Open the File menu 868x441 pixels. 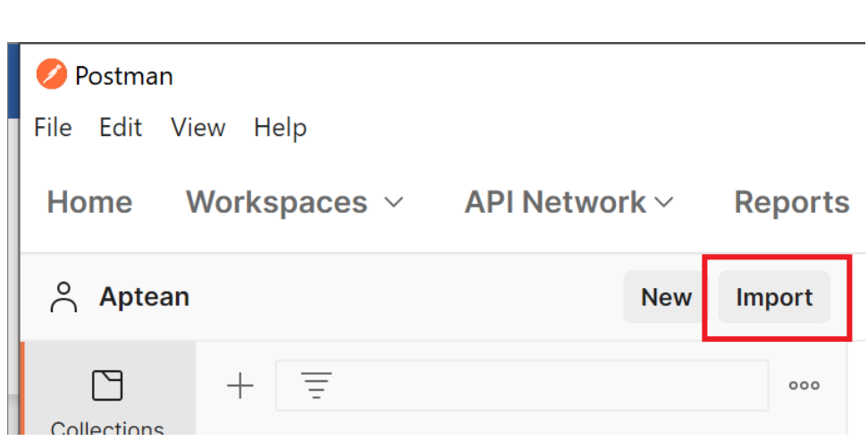[x=53, y=128]
